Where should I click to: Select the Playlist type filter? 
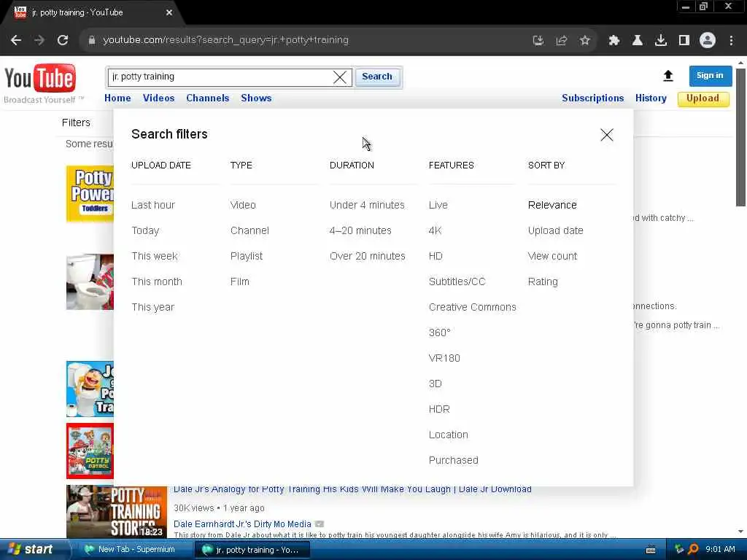pyautogui.click(x=247, y=256)
